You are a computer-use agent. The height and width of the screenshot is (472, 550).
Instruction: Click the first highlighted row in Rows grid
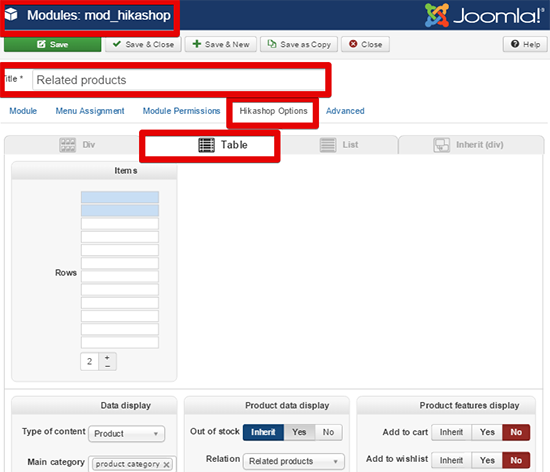[120, 197]
